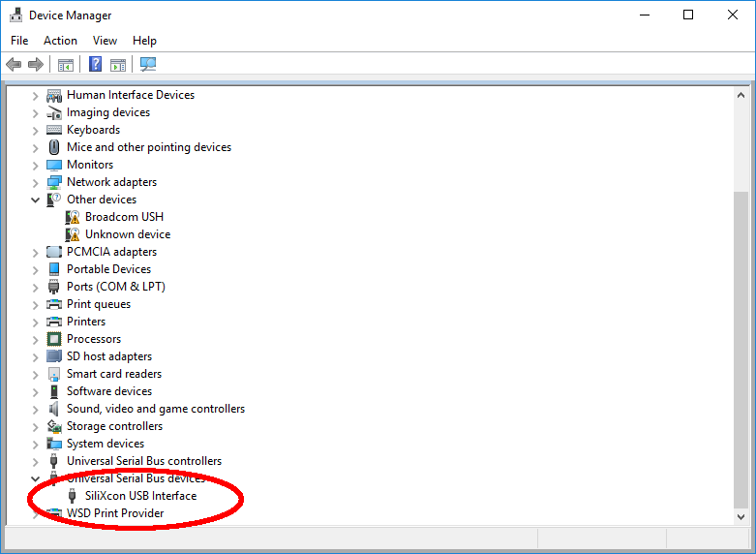Click the Storage controllers icon
This screenshot has height=554, width=756.
(54, 426)
